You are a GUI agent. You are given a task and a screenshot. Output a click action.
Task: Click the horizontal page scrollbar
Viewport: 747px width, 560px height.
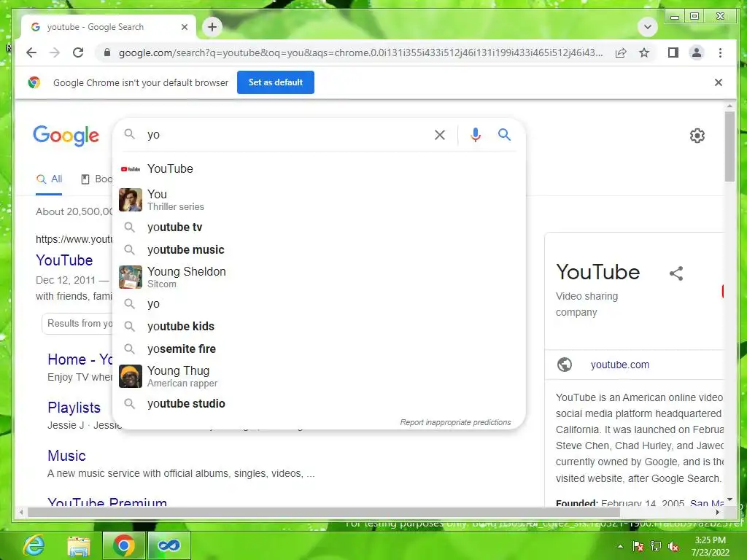pos(324,513)
